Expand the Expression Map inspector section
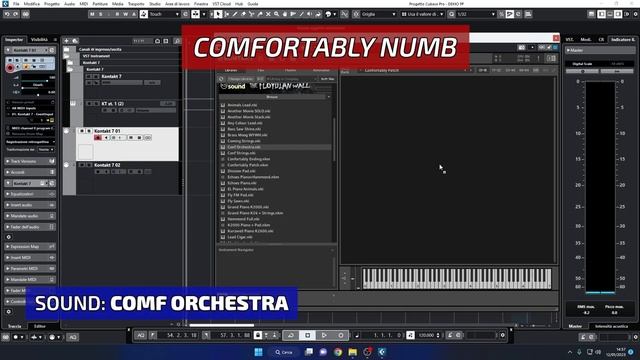The width and height of the screenshot is (640, 360). point(30,247)
